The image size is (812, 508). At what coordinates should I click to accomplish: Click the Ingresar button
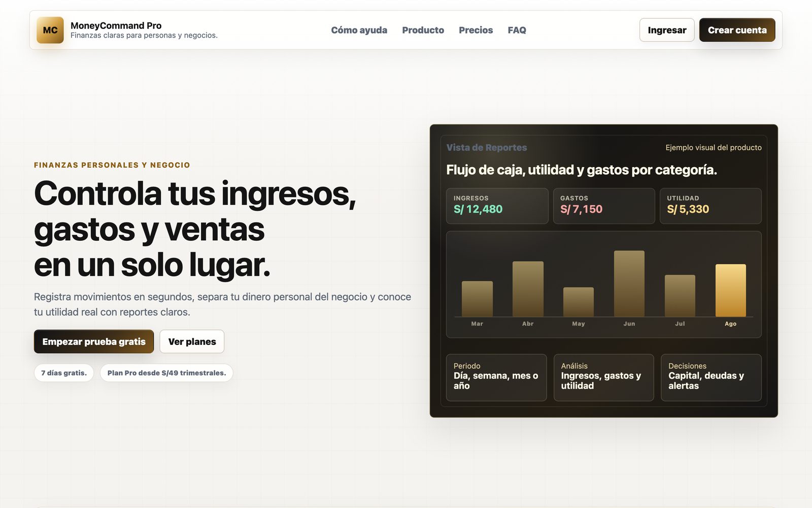667,30
